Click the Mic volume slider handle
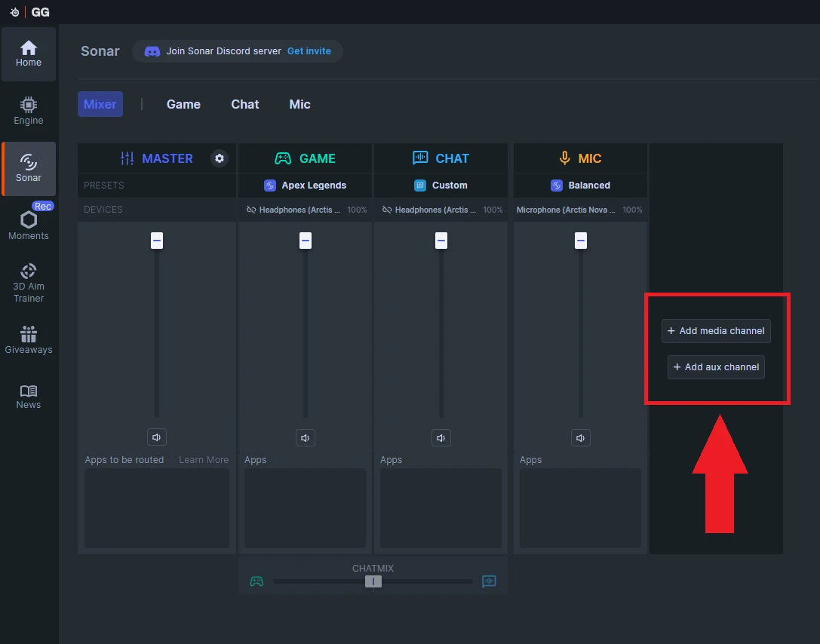Screen dimensions: 820x644 coord(580,241)
